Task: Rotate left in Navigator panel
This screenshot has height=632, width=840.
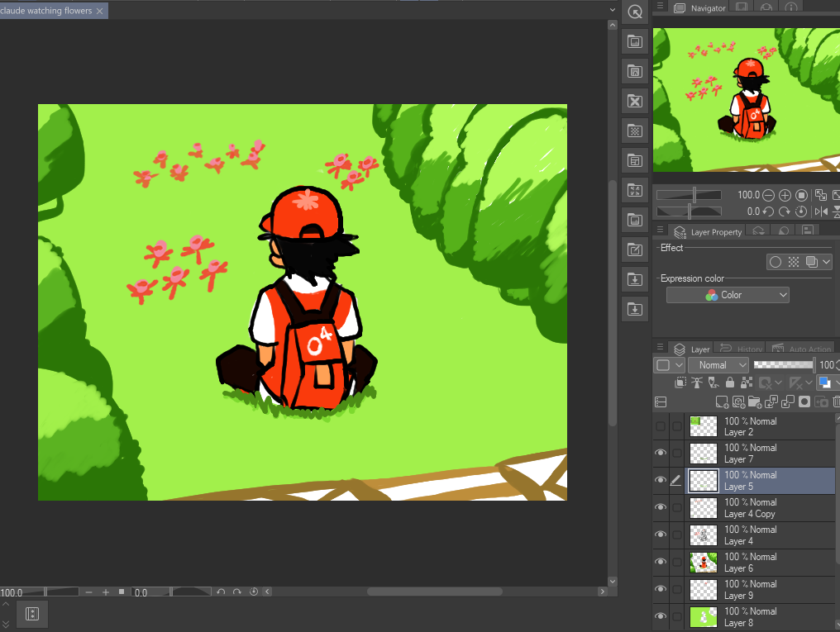Action: click(768, 211)
